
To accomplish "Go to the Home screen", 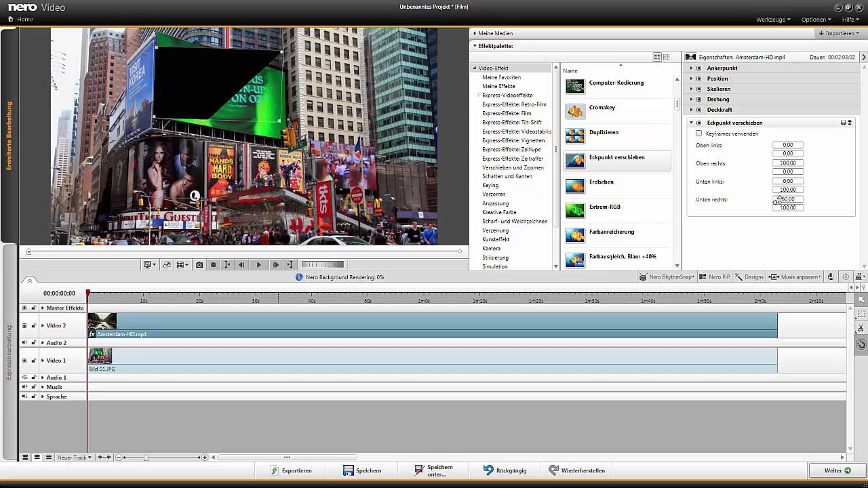I will pyautogui.click(x=20, y=19).
